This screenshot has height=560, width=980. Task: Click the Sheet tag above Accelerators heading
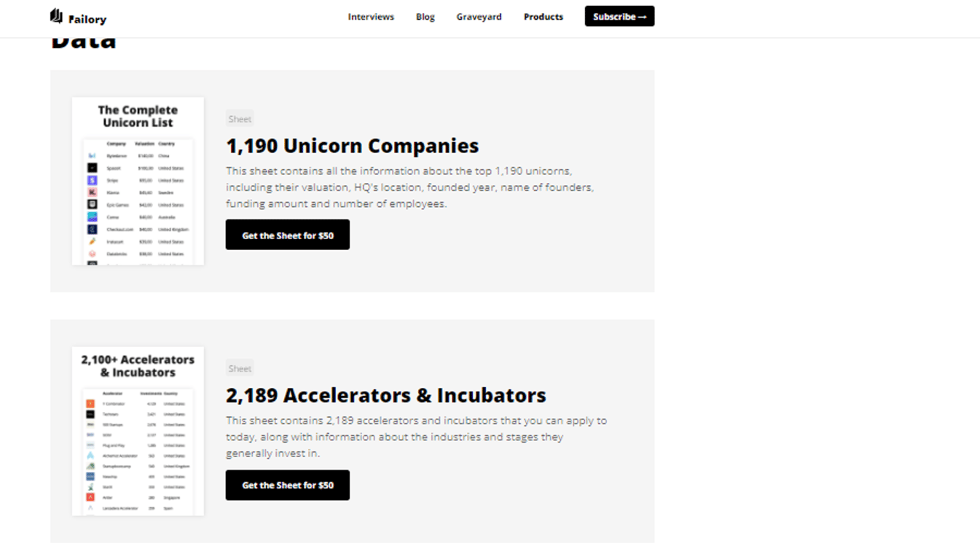point(240,368)
